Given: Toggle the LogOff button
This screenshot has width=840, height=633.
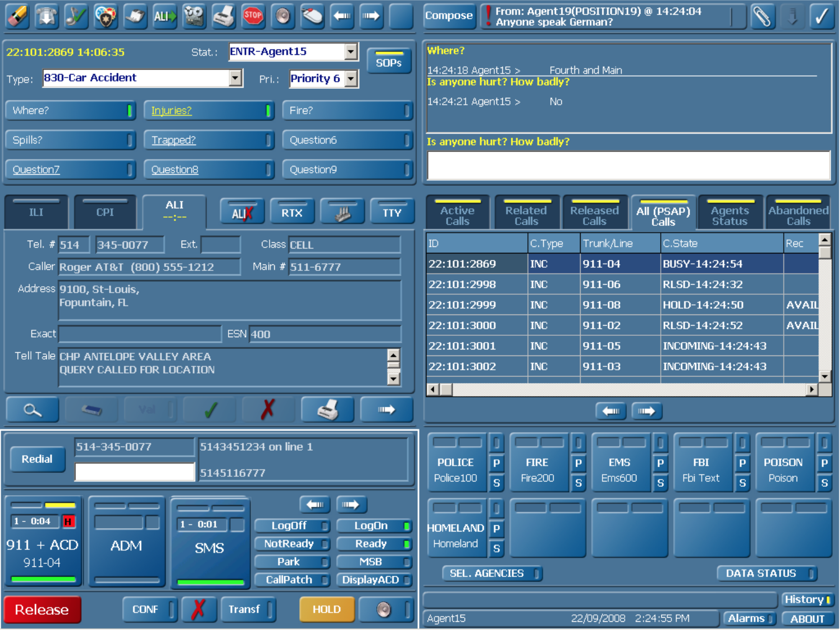Looking at the screenshot, I should point(291,525).
